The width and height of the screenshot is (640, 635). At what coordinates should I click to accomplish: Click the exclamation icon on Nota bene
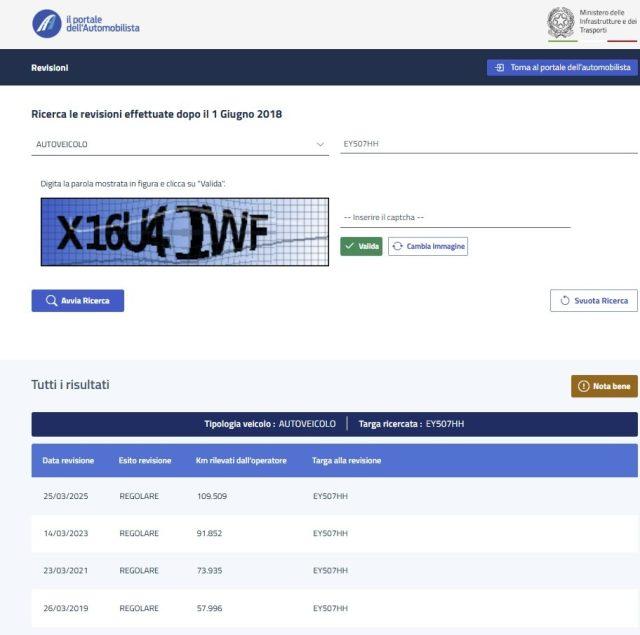click(x=583, y=386)
